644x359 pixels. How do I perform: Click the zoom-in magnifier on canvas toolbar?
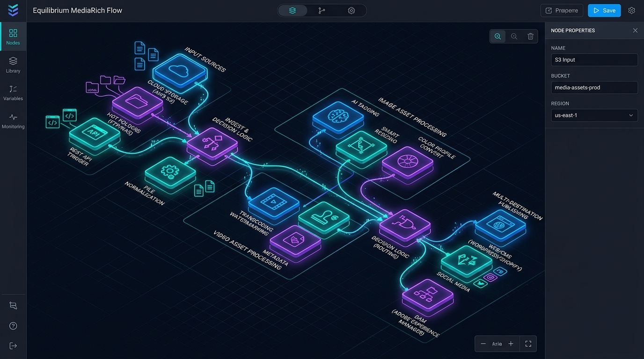pyautogui.click(x=498, y=36)
